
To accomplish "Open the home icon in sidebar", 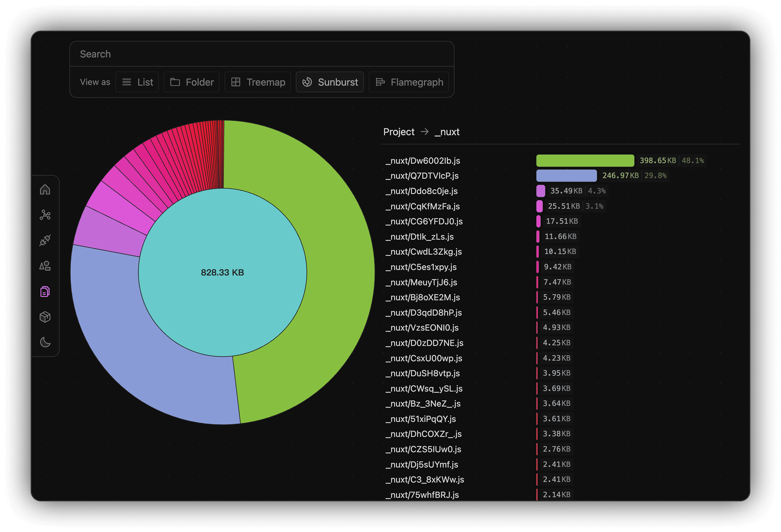I will click(45, 189).
